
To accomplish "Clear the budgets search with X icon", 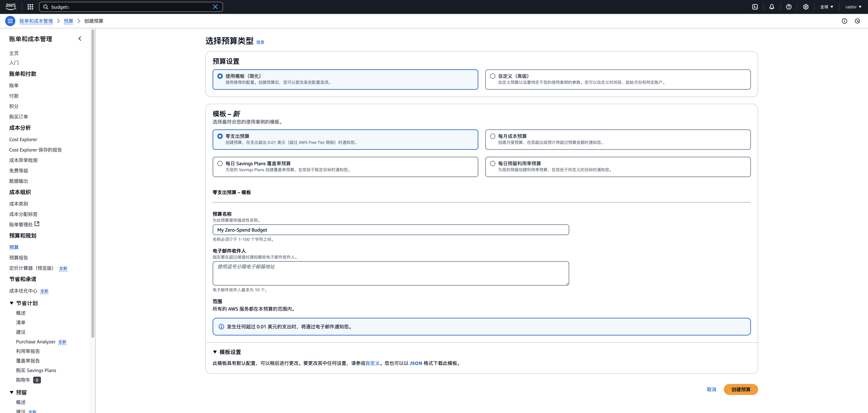I will (x=215, y=7).
